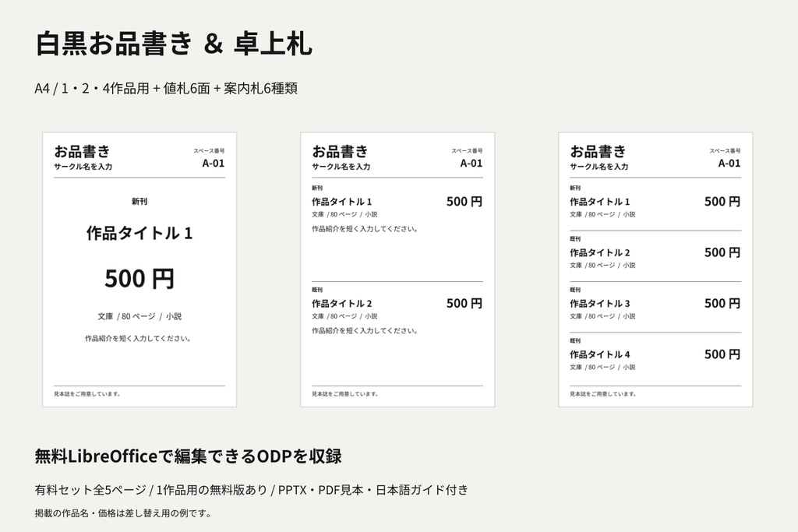Open the single-work menu template thumbnail

[x=139, y=270]
